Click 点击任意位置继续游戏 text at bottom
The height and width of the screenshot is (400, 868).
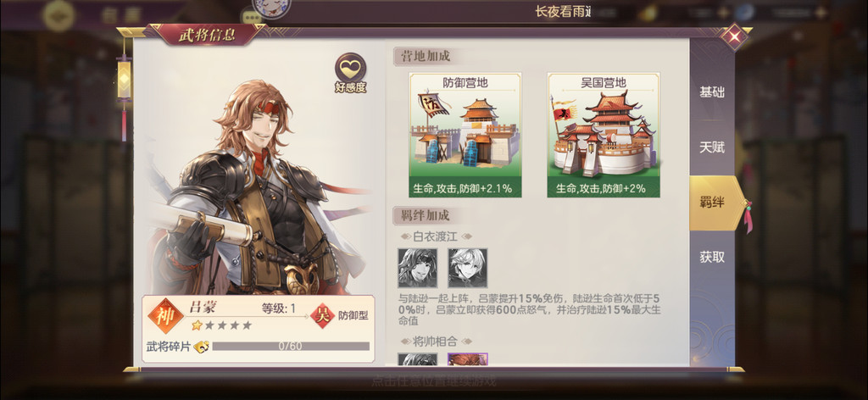(x=434, y=381)
